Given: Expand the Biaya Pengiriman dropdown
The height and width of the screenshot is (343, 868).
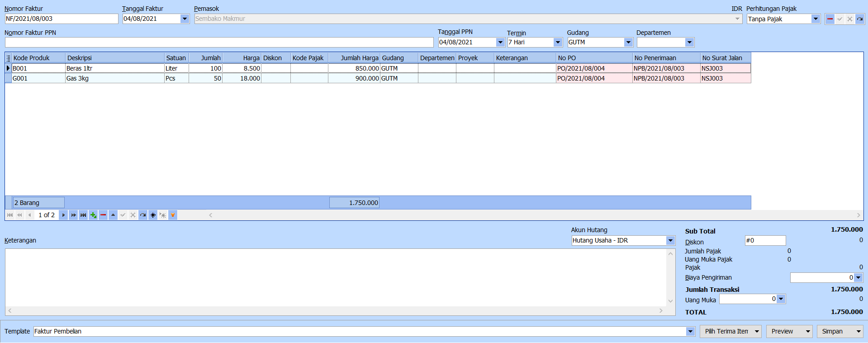Looking at the screenshot, I should coord(858,277).
